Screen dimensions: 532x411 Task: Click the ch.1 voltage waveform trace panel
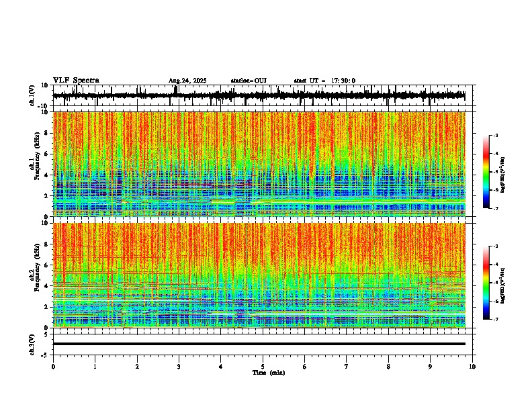click(x=264, y=95)
